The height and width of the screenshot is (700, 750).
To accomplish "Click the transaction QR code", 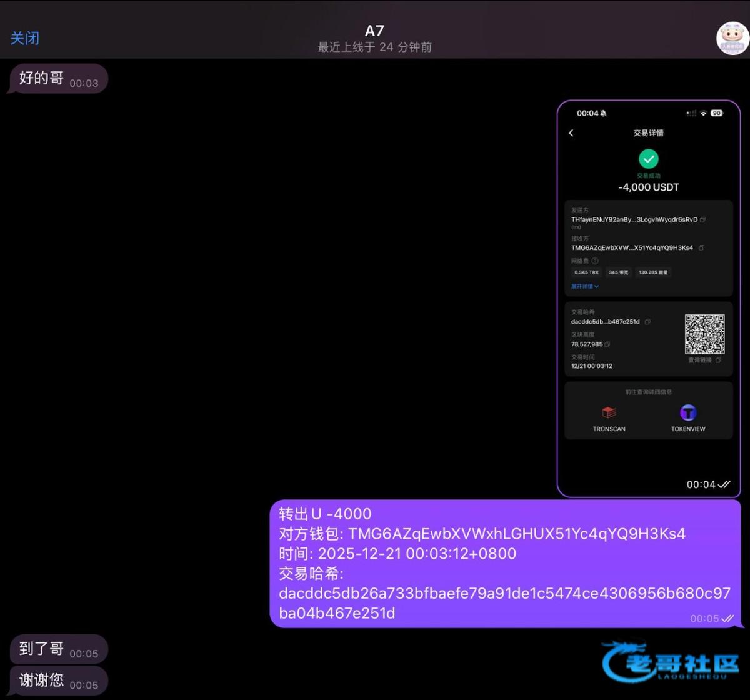I will click(x=704, y=334).
